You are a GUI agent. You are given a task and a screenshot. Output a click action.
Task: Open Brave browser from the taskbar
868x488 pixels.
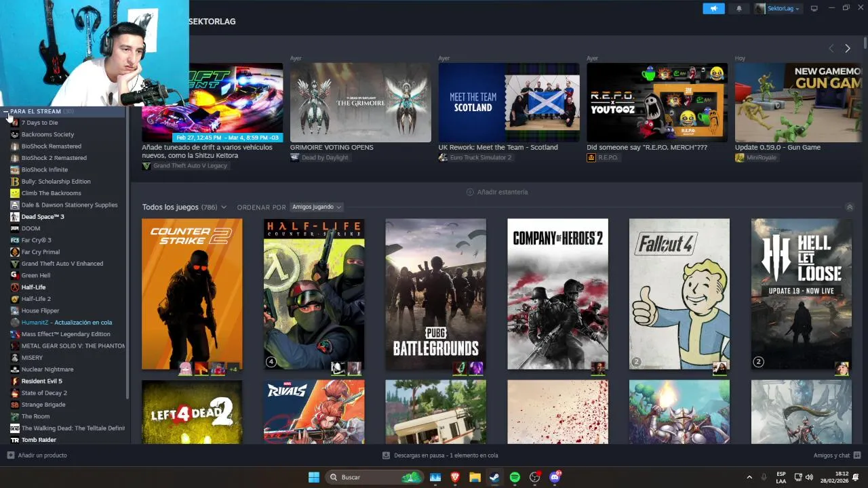click(x=455, y=477)
